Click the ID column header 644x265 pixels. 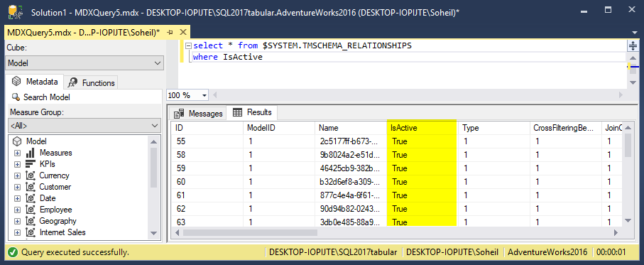click(207, 128)
